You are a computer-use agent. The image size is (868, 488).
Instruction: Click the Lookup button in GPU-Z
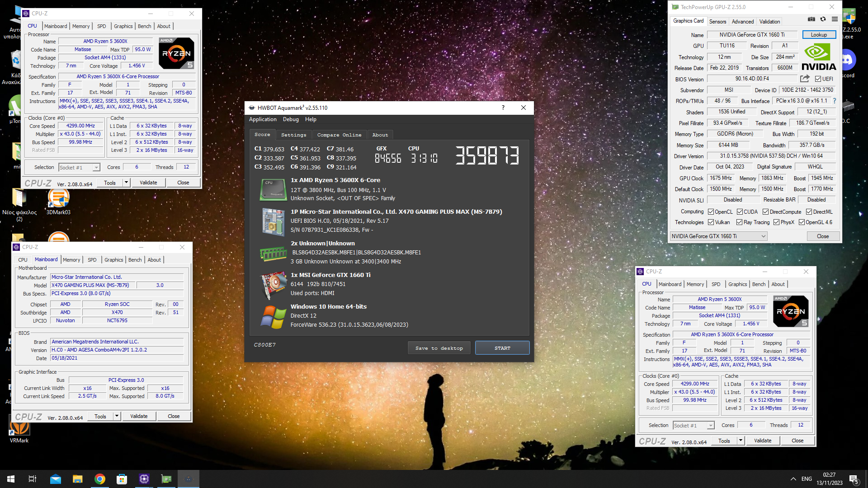click(819, 35)
